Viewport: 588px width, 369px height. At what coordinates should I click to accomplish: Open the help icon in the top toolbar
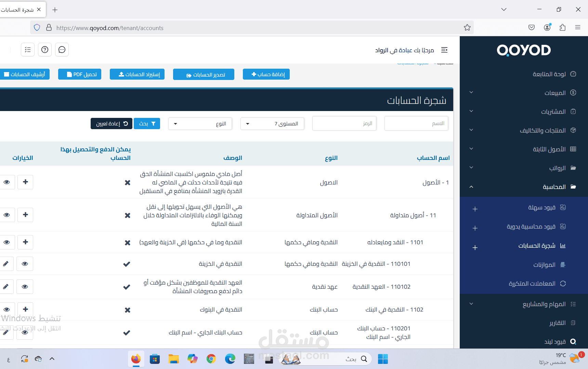(x=44, y=50)
